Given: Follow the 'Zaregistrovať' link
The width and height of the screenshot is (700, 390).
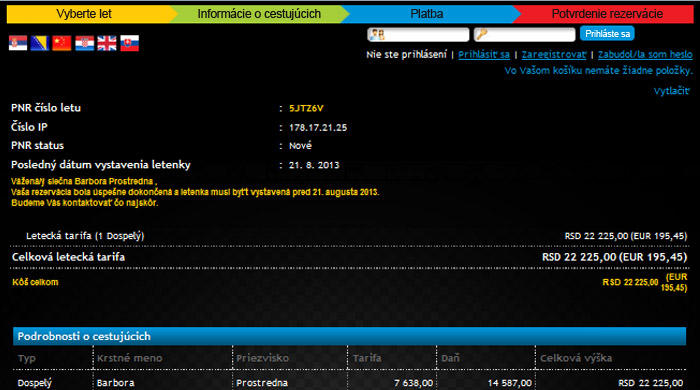Looking at the screenshot, I should tap(554, 54).
